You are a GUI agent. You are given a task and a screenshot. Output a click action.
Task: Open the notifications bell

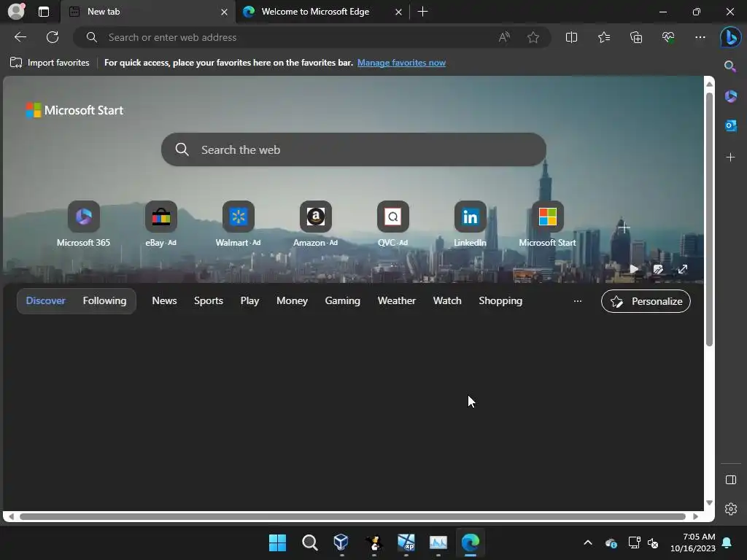tap(727, 542)
